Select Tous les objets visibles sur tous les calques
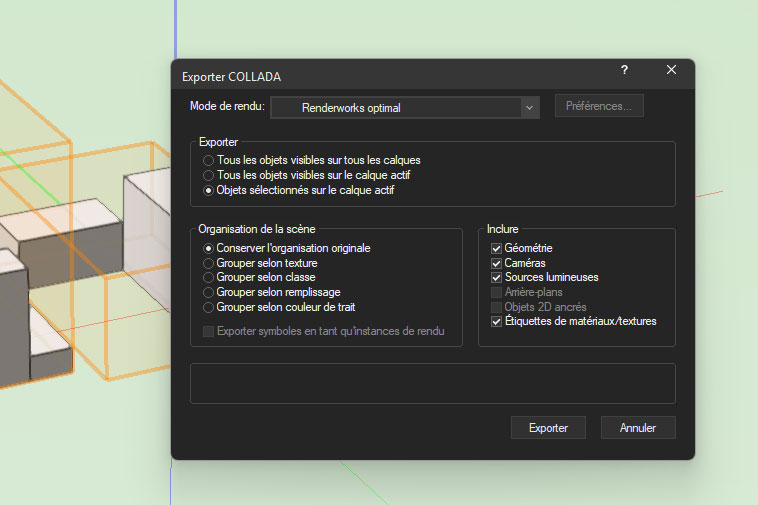 click(x=208, y=160)
